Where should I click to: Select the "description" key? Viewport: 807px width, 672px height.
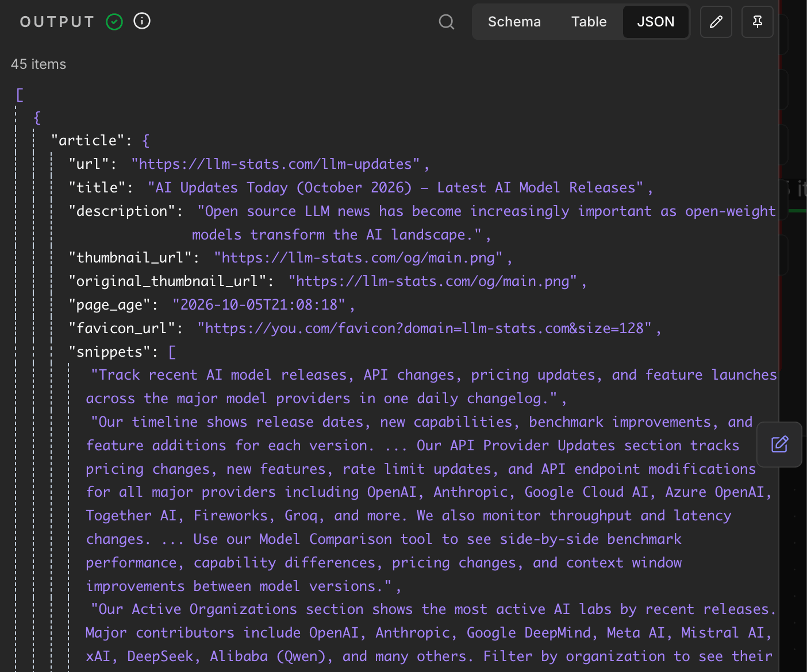[122, 211]
